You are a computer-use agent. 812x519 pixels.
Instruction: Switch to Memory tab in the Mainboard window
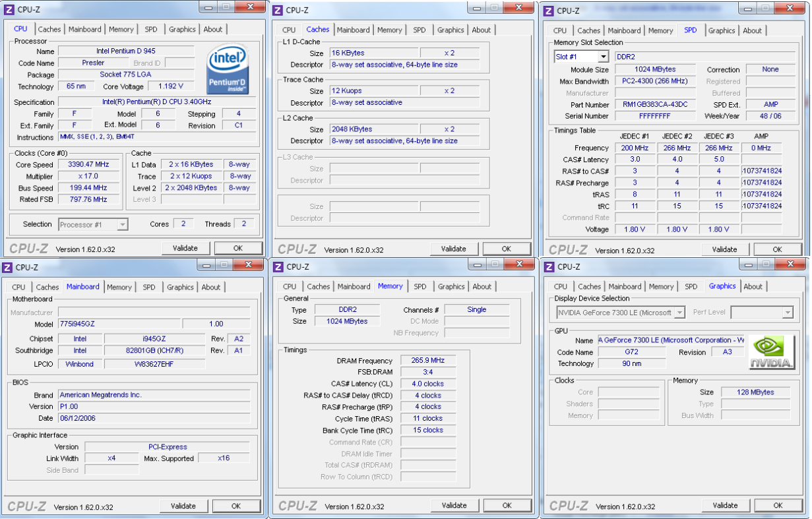pos(119,287)
